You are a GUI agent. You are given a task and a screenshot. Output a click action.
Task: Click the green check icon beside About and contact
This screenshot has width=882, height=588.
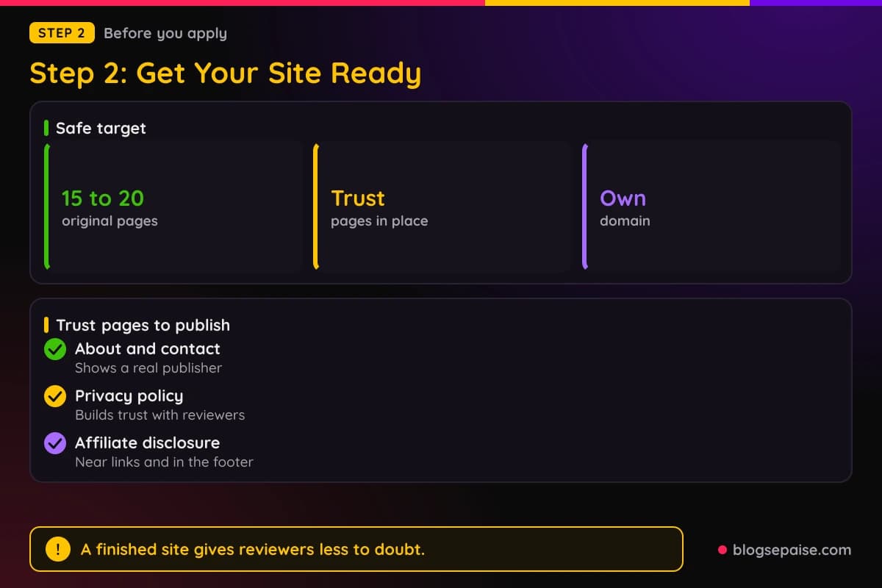click(x=55, y=349)
